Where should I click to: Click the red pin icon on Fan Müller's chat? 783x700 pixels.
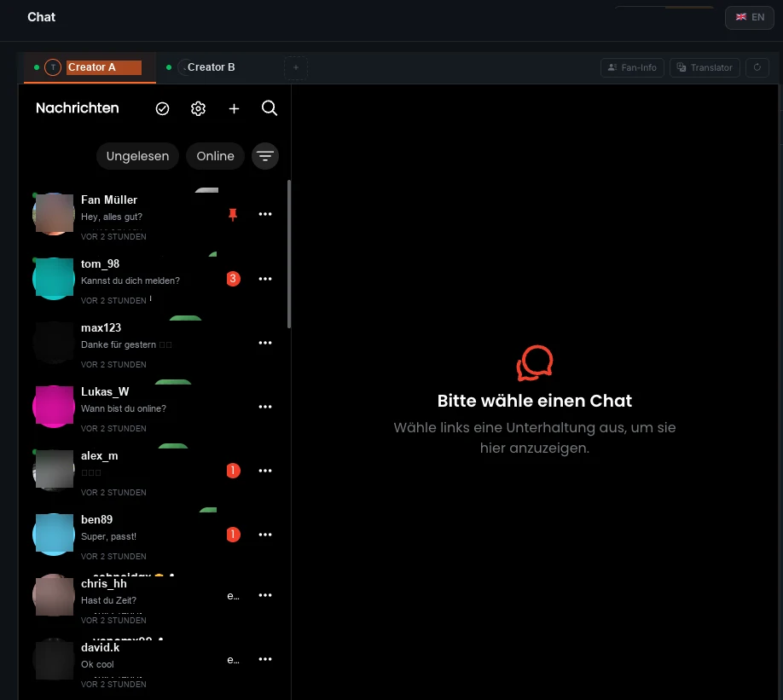pyautogui.click(x=233, y=214)
